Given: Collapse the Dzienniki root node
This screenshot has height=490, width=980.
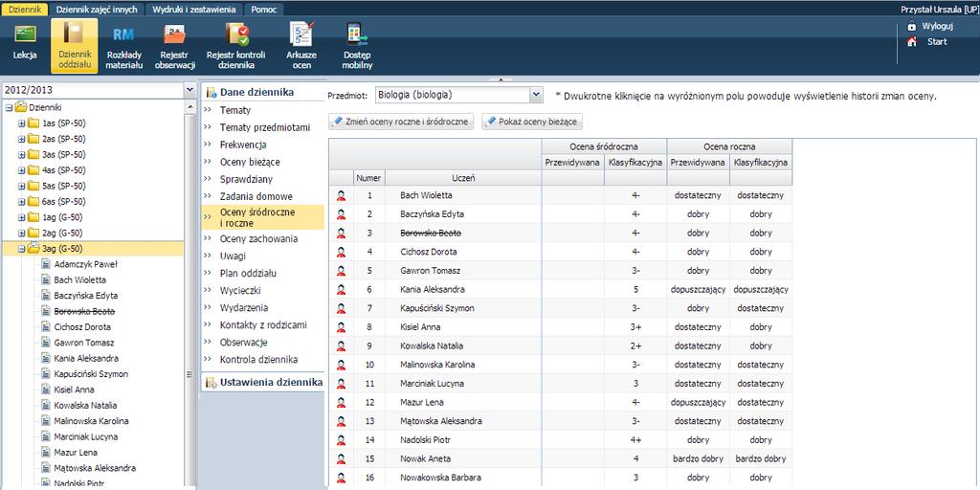Looking at the screenshot, I should click(9, 107).
